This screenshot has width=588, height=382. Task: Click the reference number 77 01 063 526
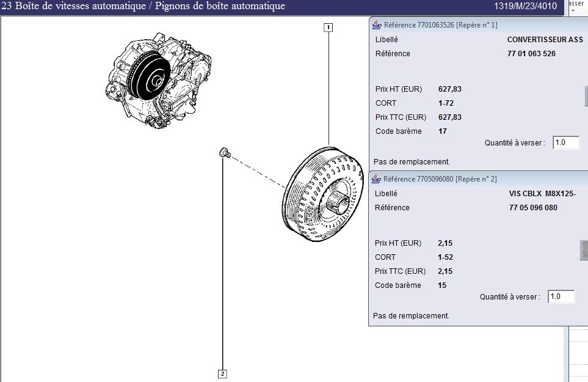[531, 54]
